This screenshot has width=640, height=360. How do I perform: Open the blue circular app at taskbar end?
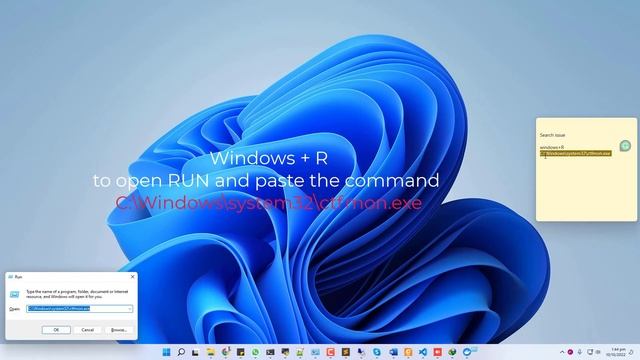[x=468, y=352]
